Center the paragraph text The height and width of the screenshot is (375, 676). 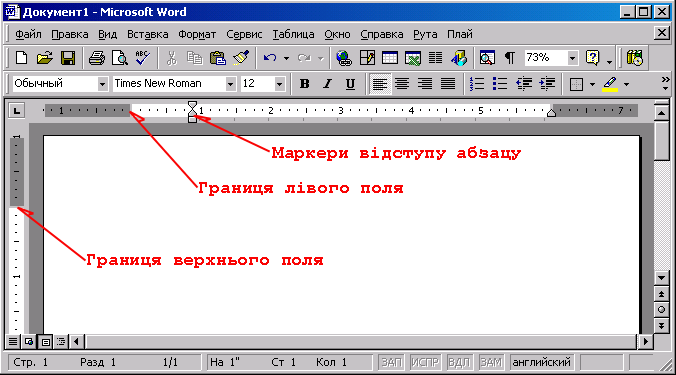click(402, 84)
